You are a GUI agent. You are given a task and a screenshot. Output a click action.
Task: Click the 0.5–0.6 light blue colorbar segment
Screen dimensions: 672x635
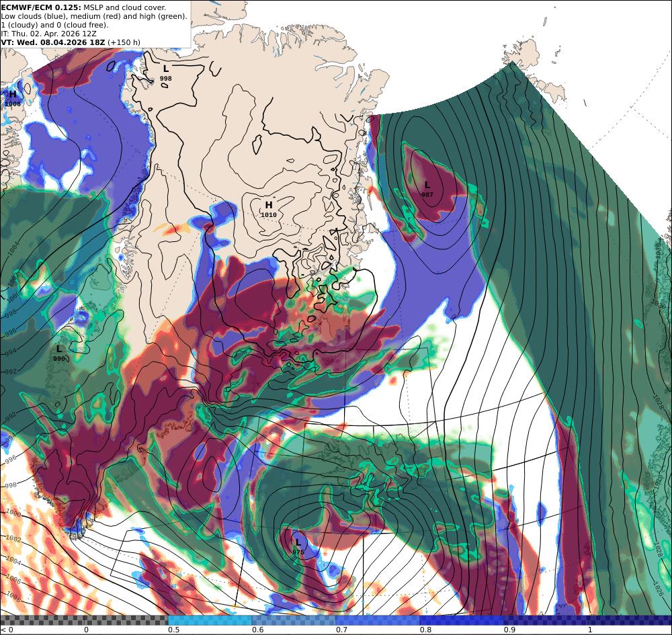210,620
